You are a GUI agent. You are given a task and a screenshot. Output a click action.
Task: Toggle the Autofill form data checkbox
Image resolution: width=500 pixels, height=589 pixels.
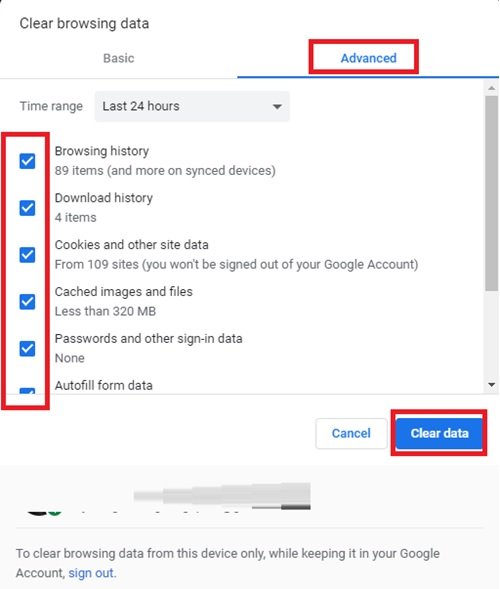click(27, 391)
